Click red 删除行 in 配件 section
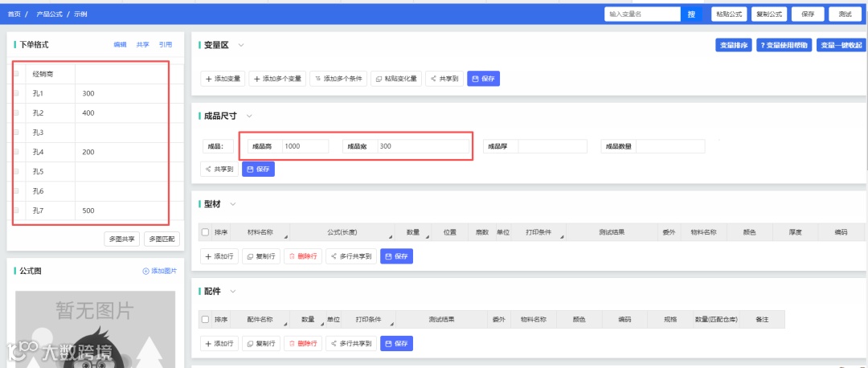 click(303, 343)
